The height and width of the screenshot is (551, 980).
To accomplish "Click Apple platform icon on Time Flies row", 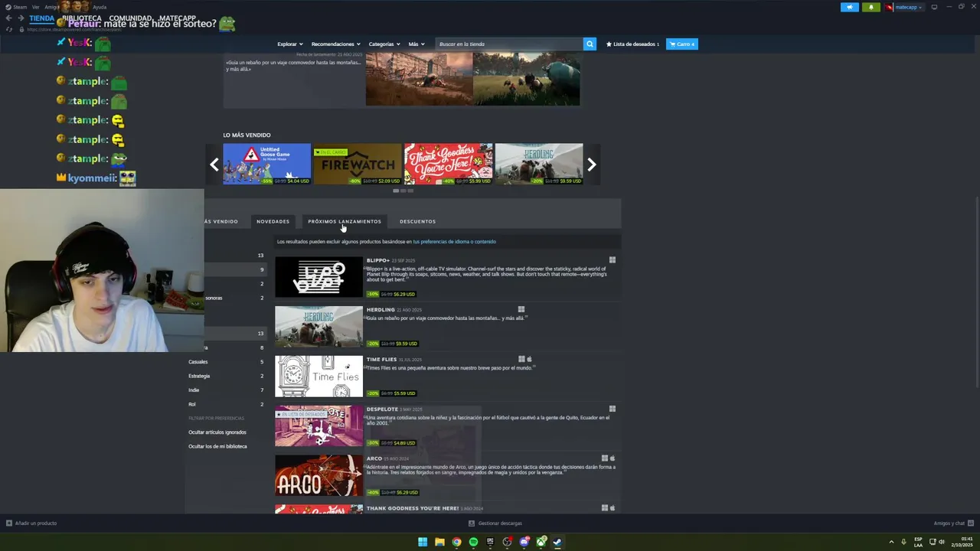I will point(529,359).
